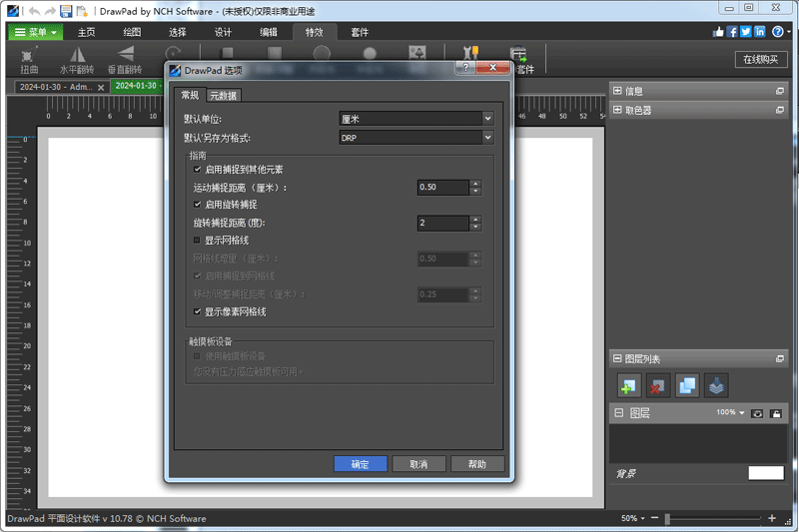Decrease 旋转捕捉距离 with the down arrow
Image resolution: width=799 pixels, height=532 pixels.
(x=475, y=227)
